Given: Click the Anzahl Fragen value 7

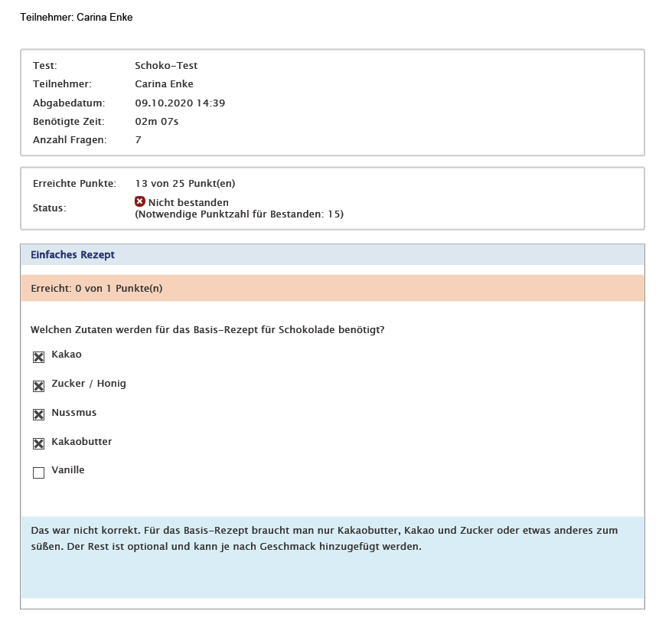Looking at the screenshot, I should click(x=138, y=139).
